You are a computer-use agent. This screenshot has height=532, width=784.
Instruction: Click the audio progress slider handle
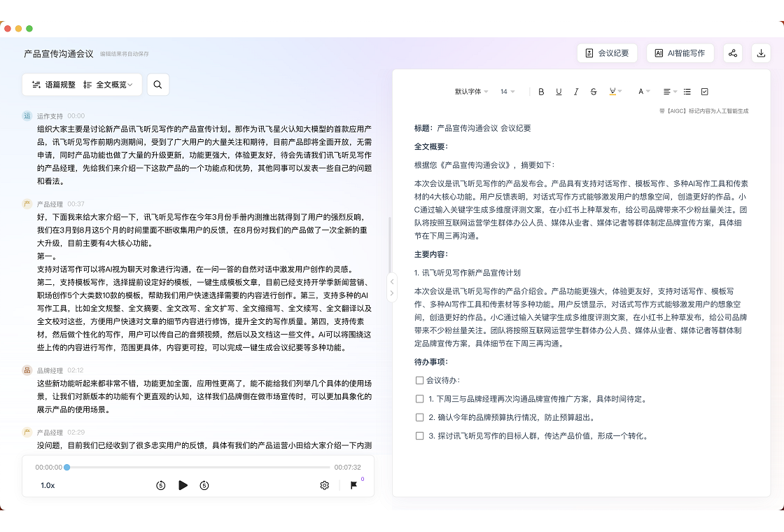(x=67, y=467)
